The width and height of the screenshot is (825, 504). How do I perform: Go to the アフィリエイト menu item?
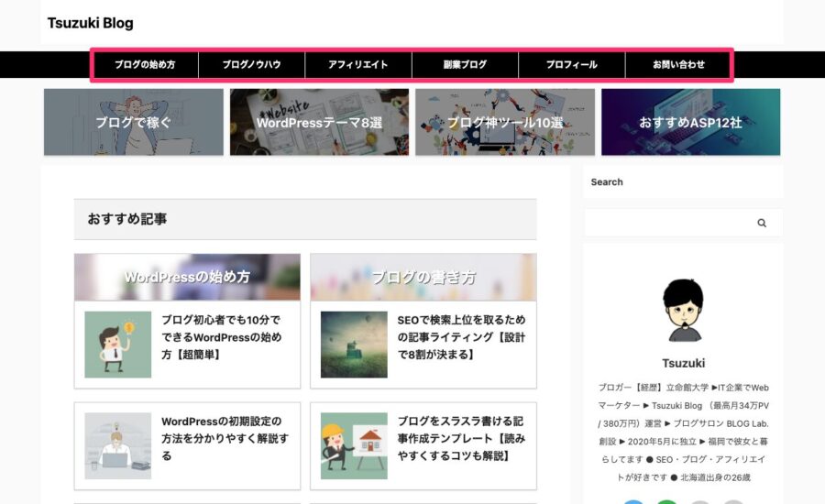coord(358,65)
